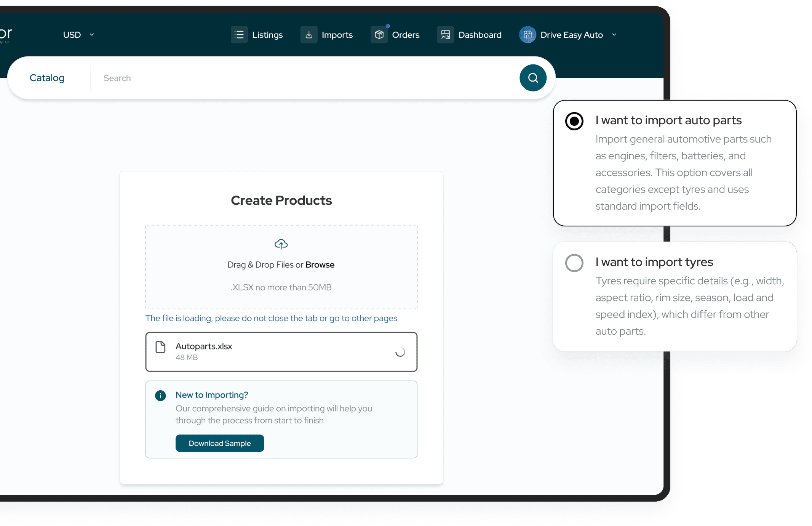Click the 48 MB file size text
The width and height of the screenshot is (812, 526).
187,358
